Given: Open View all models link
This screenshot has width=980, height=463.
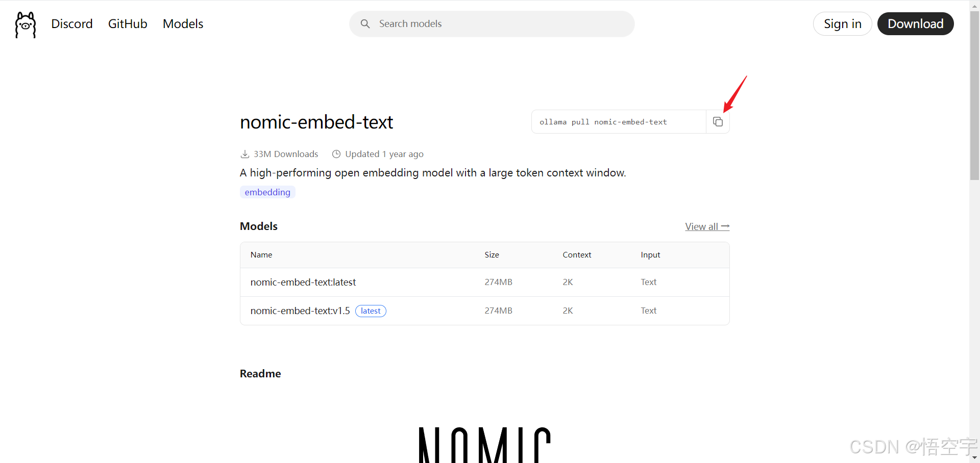Looking at the screenshot, I should click(x=707, y=226).
